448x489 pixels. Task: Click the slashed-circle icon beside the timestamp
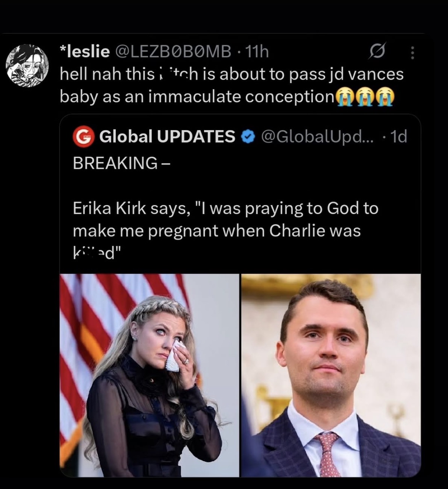pos(378,52)
